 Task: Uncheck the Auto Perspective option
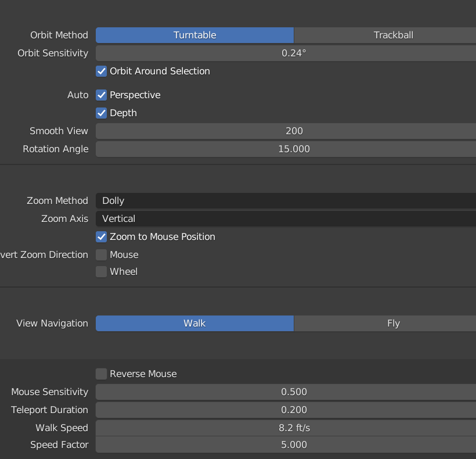pyautogui.click(x=101, y=95)
